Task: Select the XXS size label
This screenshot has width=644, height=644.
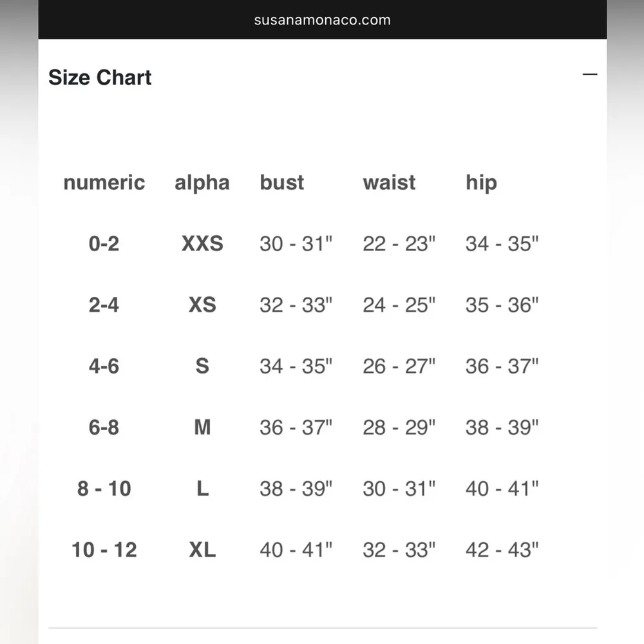Action: point(202,243)
